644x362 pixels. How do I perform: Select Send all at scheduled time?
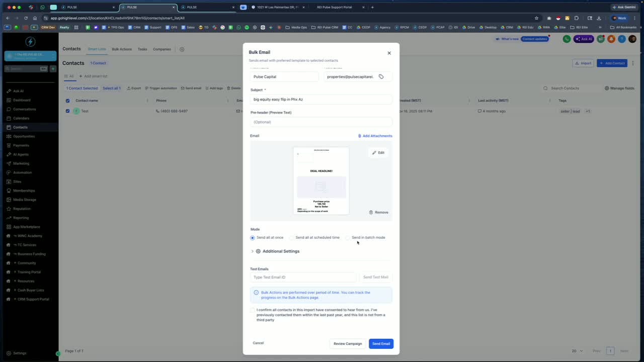(292, 237)
